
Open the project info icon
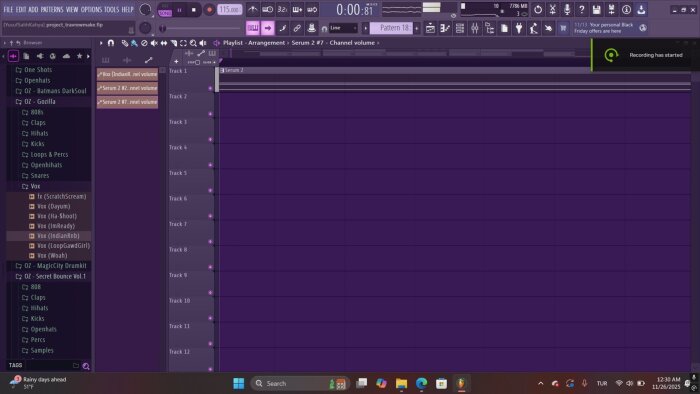coord(626,9)
